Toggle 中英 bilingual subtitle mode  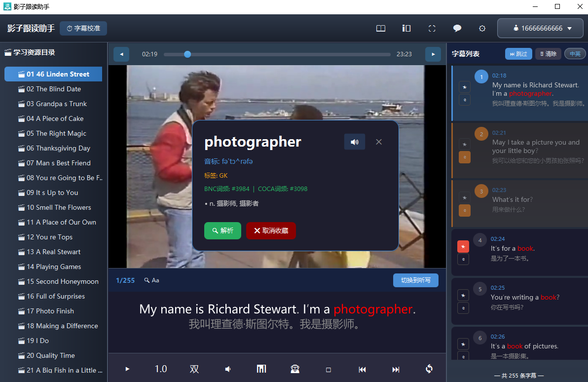[575, 54]
